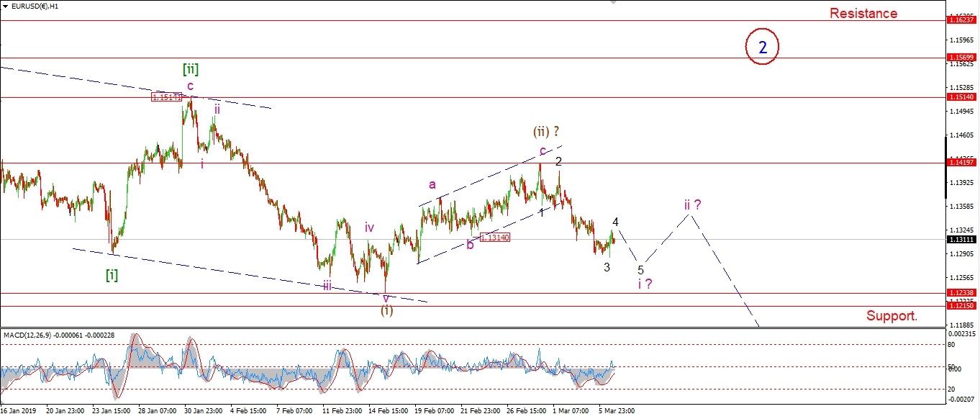The image size is (980, 419).
Task: Click the '14 Feb 15:00' time axis label
Action: [x=390, y=411]
